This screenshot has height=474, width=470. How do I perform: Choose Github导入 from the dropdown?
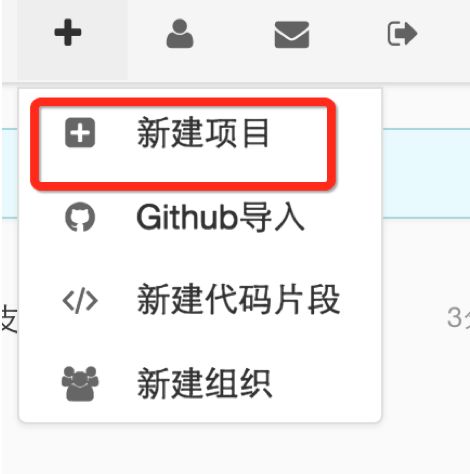pyautogui.click(x=220, y=217)
